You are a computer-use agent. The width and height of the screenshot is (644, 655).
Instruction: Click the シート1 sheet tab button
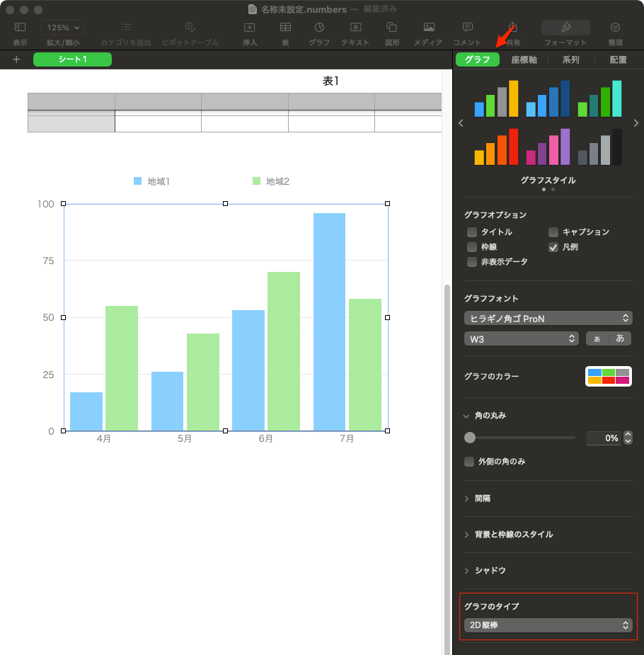pos(72,59)
